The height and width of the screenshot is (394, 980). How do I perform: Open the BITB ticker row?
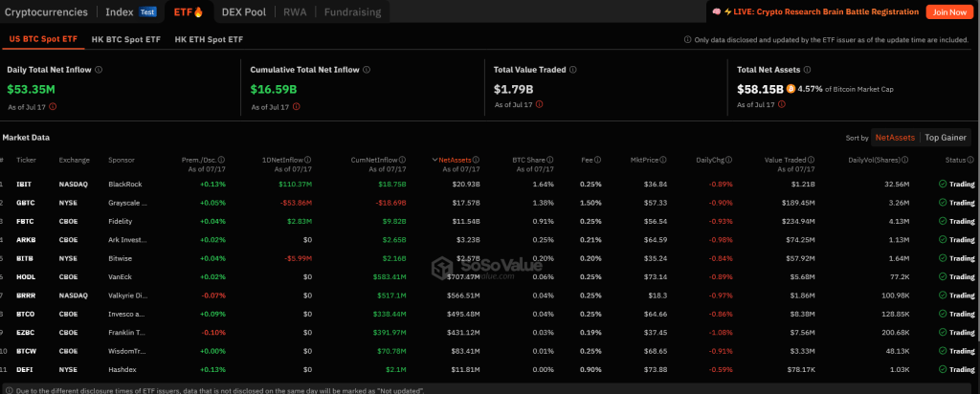coord(490,258)
